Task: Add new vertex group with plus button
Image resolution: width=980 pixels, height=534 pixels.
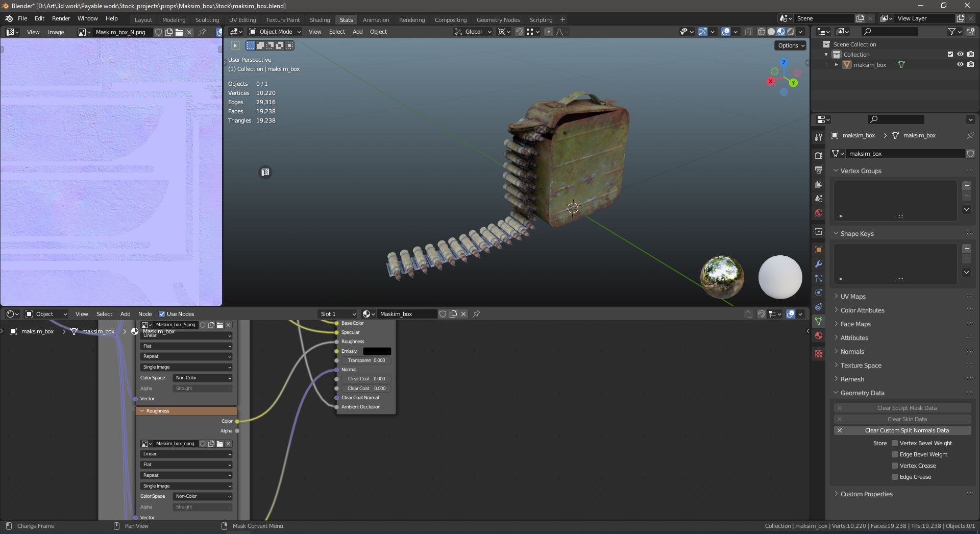Action: [x=967, y=186]
